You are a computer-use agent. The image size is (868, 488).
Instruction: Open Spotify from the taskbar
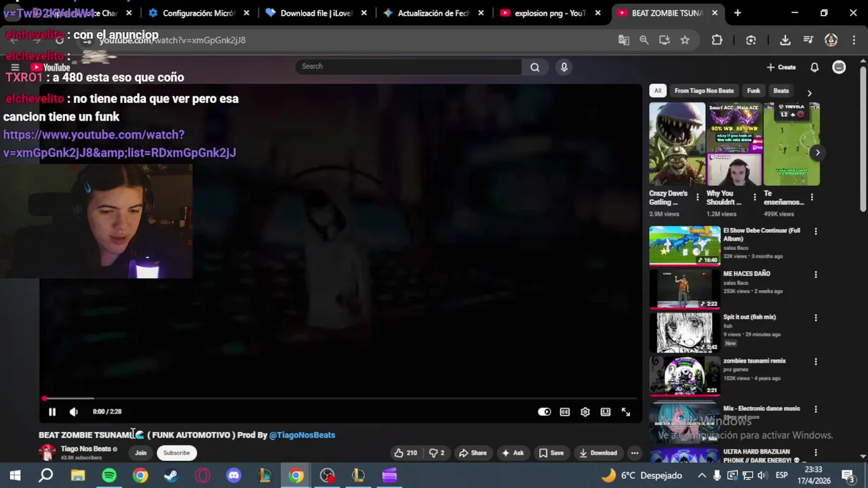point(109,476)
